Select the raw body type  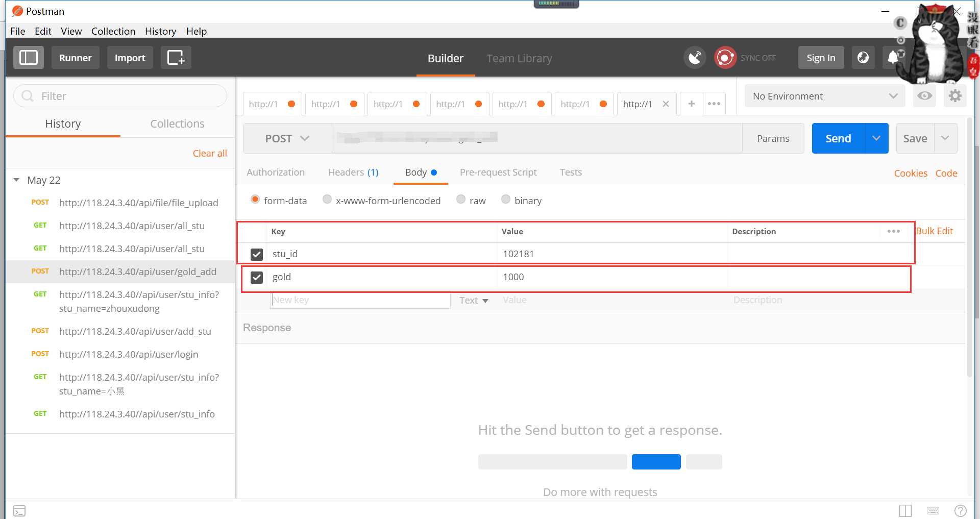click(461, 200)
